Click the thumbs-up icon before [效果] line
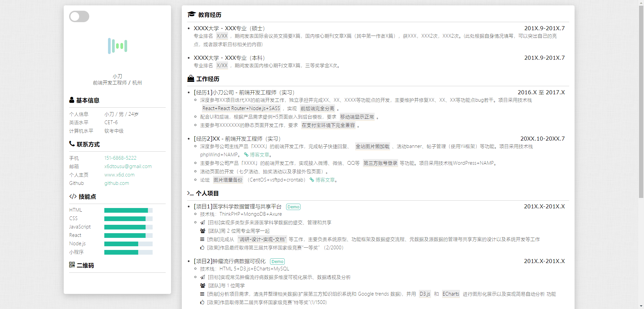644x309 pixels. click(x=202, y=248)
